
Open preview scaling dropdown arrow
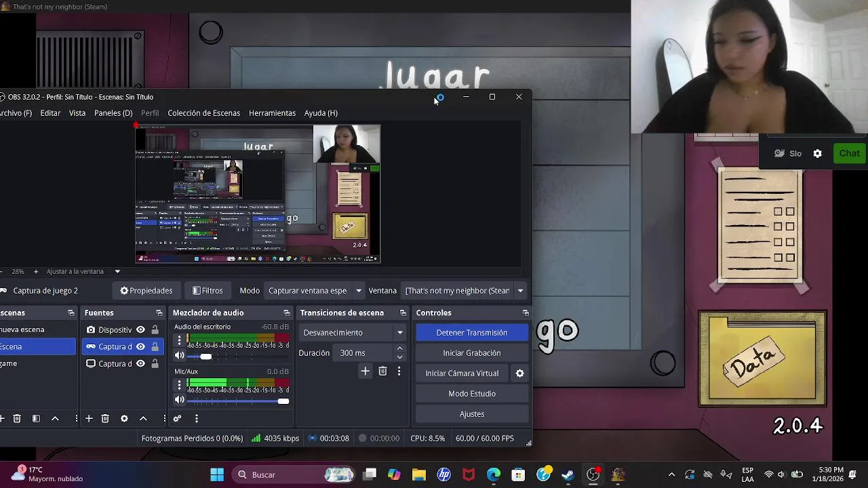[117, 271]
